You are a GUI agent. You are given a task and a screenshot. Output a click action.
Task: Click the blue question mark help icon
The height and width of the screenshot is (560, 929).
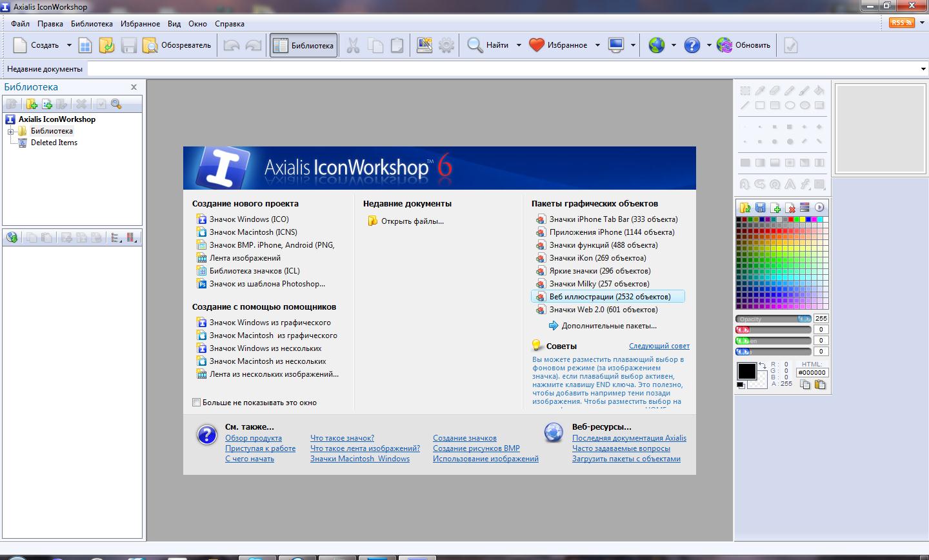tap(692, 45)
